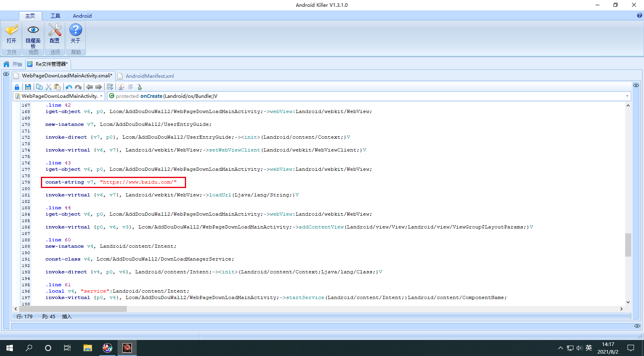This screenshot has height=356, width=644.
Task: Switch to the Android ribbon tab
Action: 82,16
